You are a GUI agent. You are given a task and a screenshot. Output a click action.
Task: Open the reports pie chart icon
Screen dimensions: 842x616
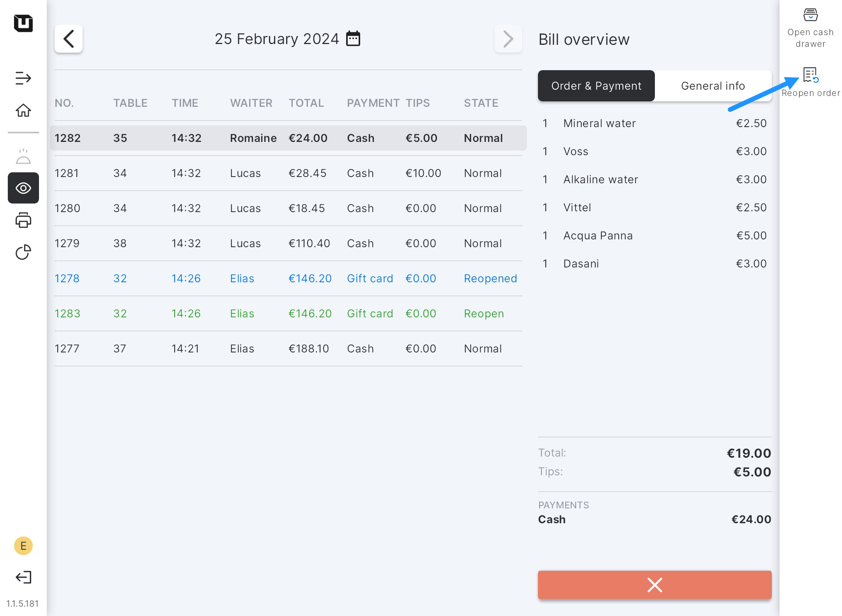coord(23,252)
